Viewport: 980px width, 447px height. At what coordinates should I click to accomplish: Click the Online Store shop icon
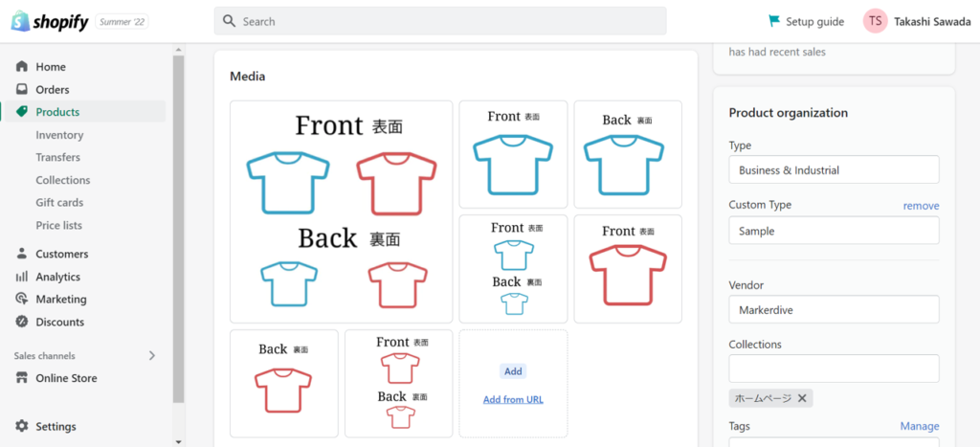[22, 378]
